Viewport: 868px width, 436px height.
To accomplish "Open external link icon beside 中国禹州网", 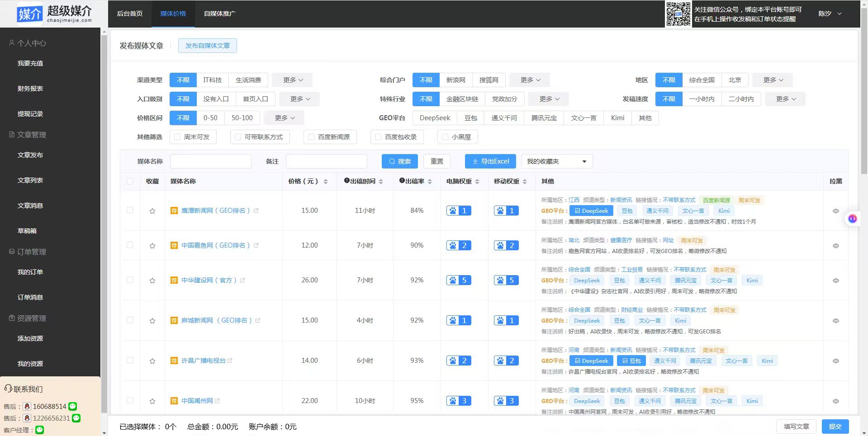I will tap(217, 401).
